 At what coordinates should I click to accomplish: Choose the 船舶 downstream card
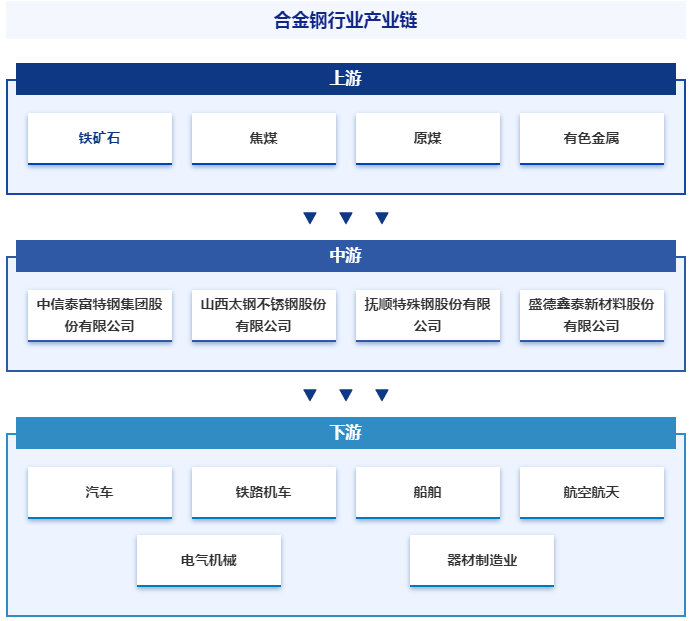428,492
